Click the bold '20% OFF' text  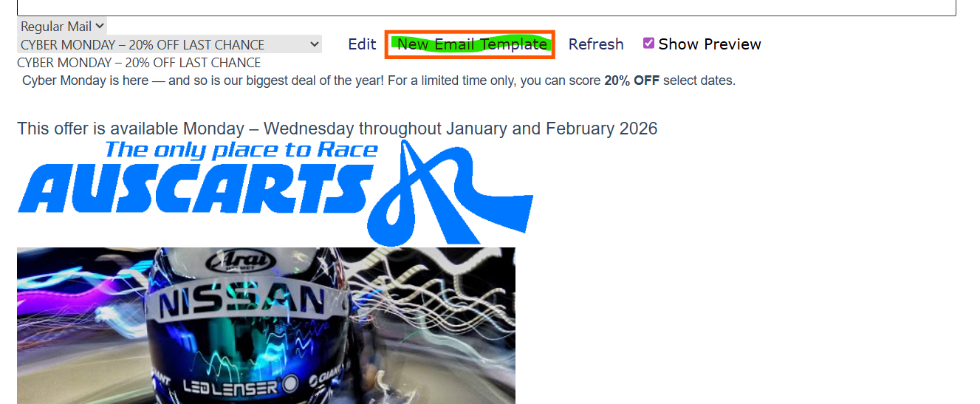coord(631,81)
